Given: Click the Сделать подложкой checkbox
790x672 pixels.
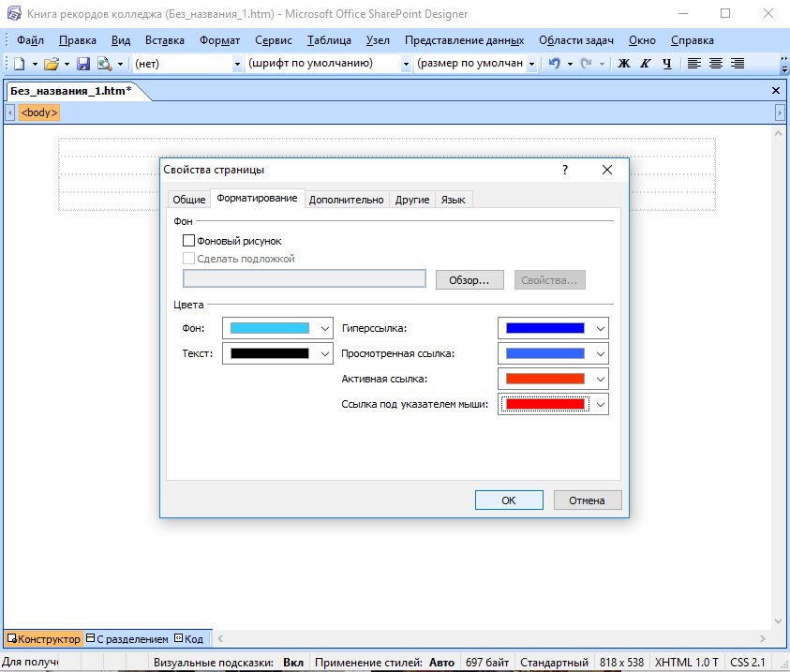Looking at the screenshot, I should tap(188, 259).
